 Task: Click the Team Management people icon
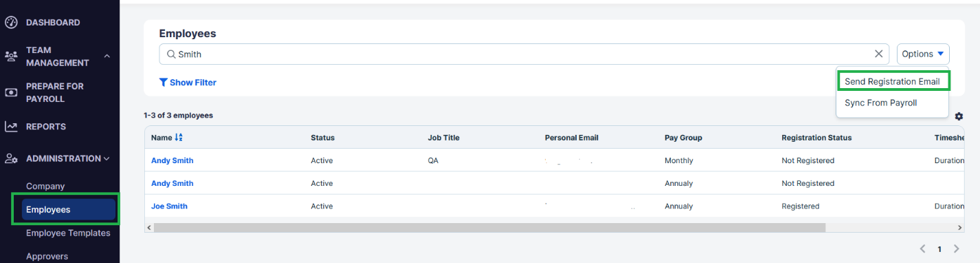tap(11, 56)
